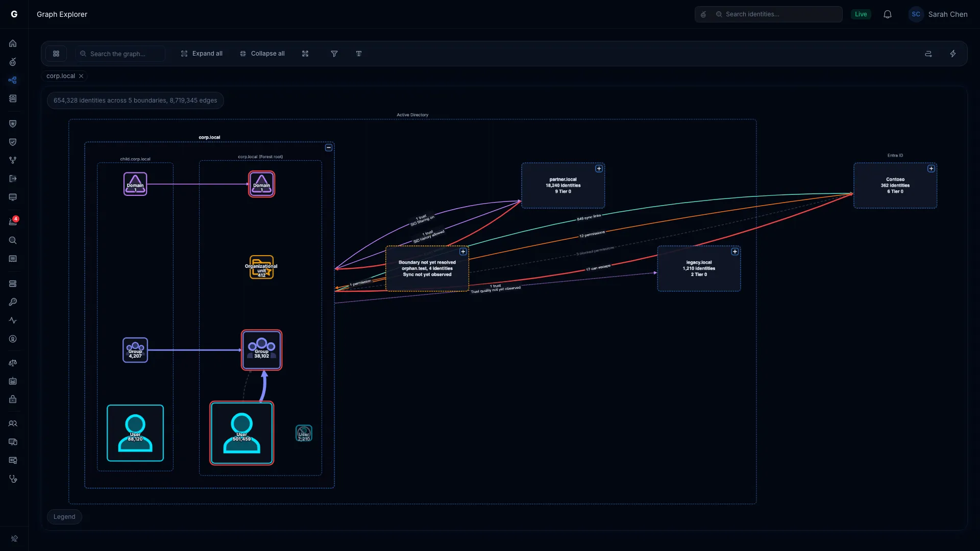
Task: Open the Home icon in sidebar
Action: point(13,43)
